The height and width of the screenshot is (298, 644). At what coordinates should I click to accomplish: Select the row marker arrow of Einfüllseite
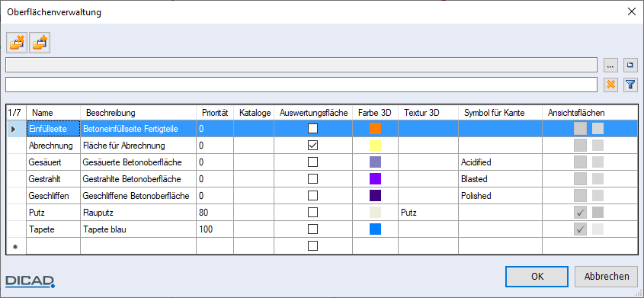(x=14, y=129)
